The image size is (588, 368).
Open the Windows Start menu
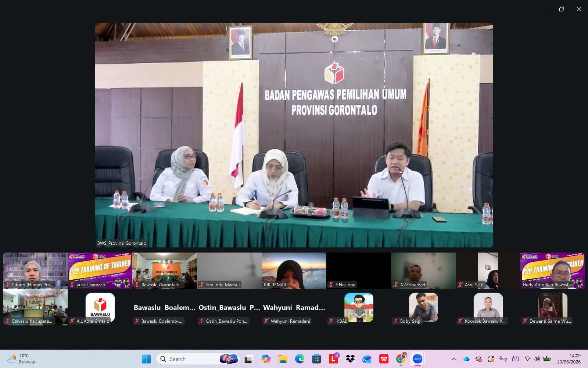coord(146,359)
